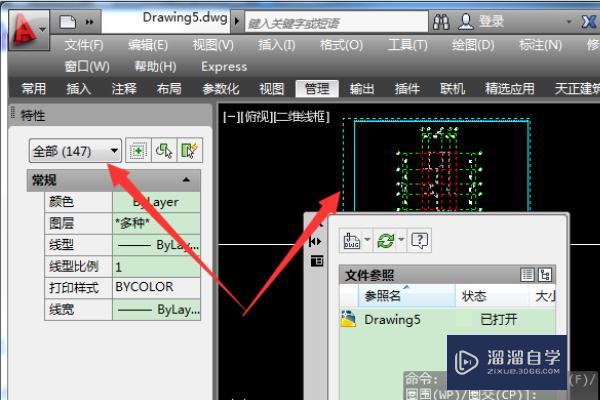Click the [二维线框] visual style label
This screenshot has height=400, width=600.
click(x=302, y=116)
